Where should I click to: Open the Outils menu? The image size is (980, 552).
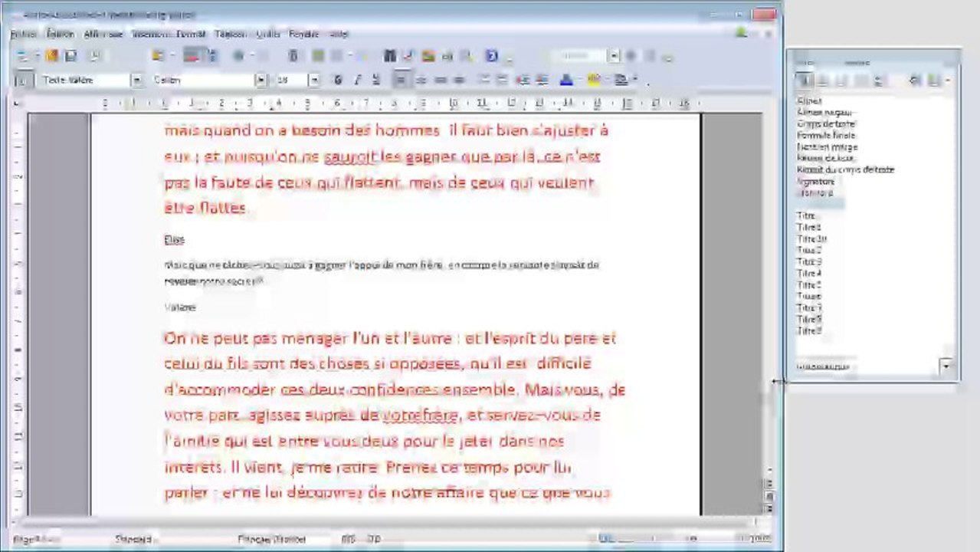point(268,34)
